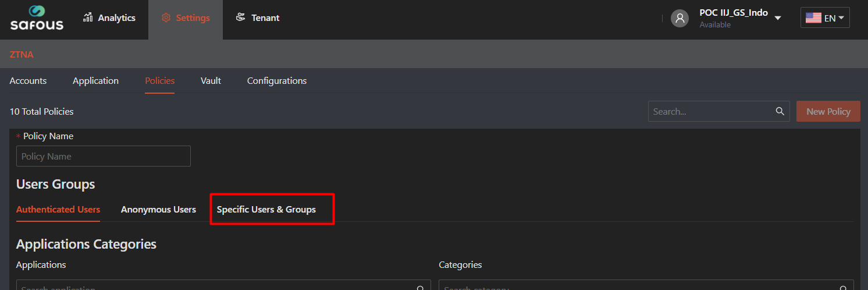Image resolution: width=868 pixels, height=290 pixels.
Task: Click the user avatar icon
Action: (680, 18)
